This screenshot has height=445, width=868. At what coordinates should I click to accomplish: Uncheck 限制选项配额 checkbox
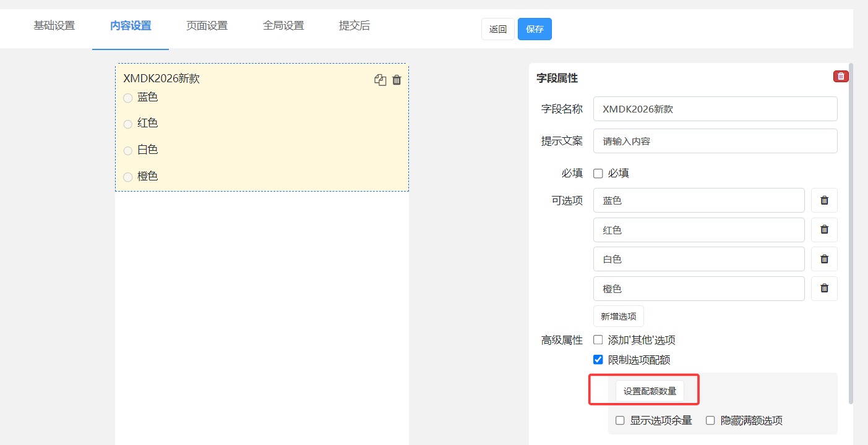coord(598,360)
